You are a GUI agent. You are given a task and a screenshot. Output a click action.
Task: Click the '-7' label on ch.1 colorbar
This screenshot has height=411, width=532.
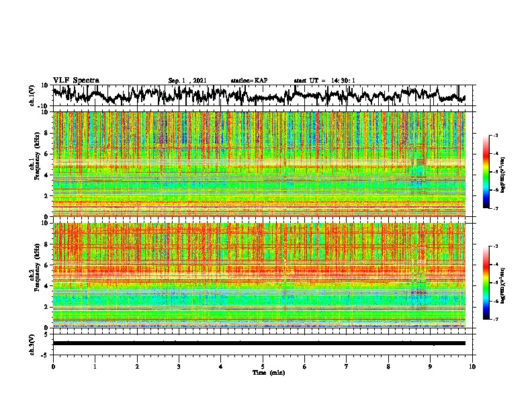click(495, 208)
